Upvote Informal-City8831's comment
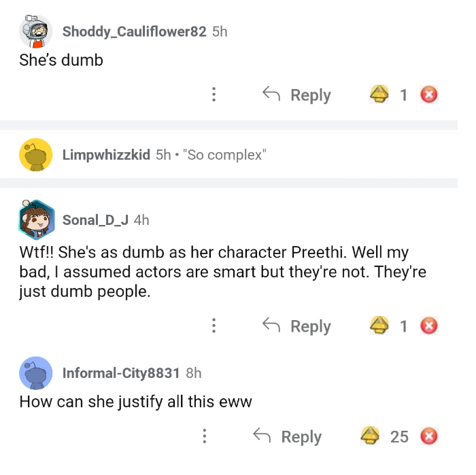The width and height of the screenshot is (476, 475). [x=369, y=436]
